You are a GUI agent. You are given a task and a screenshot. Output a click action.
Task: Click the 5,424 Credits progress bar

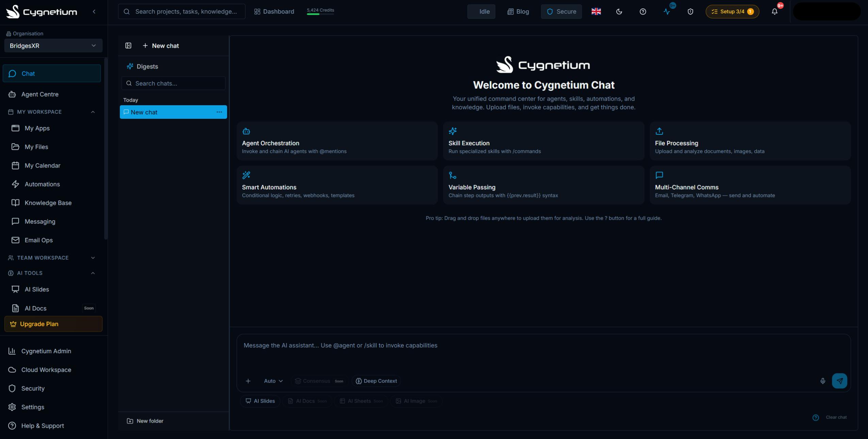click(320, 14)
